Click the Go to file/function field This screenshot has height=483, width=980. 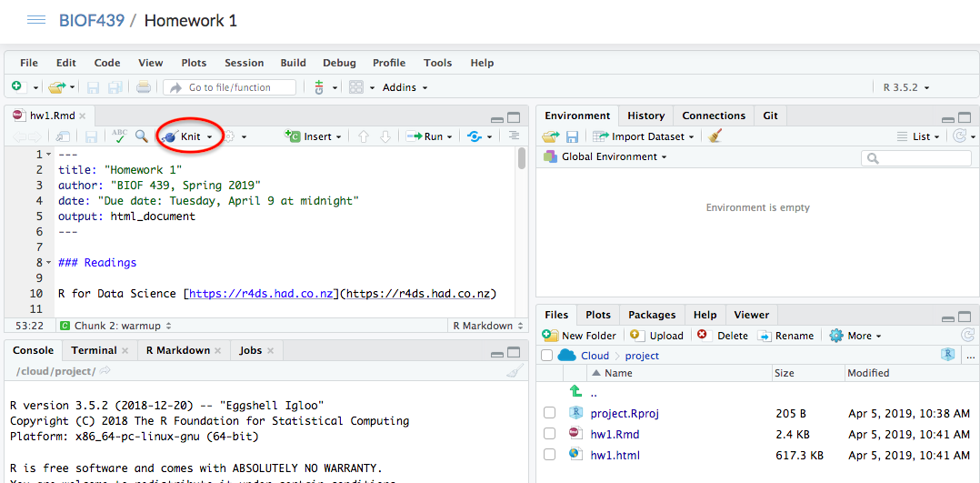click(229, 87)
